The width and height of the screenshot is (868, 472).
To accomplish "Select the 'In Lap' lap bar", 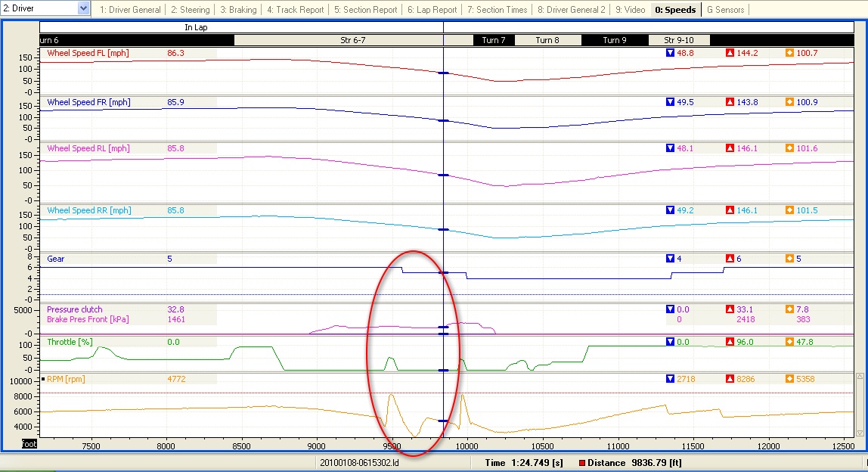I will 196,27.
